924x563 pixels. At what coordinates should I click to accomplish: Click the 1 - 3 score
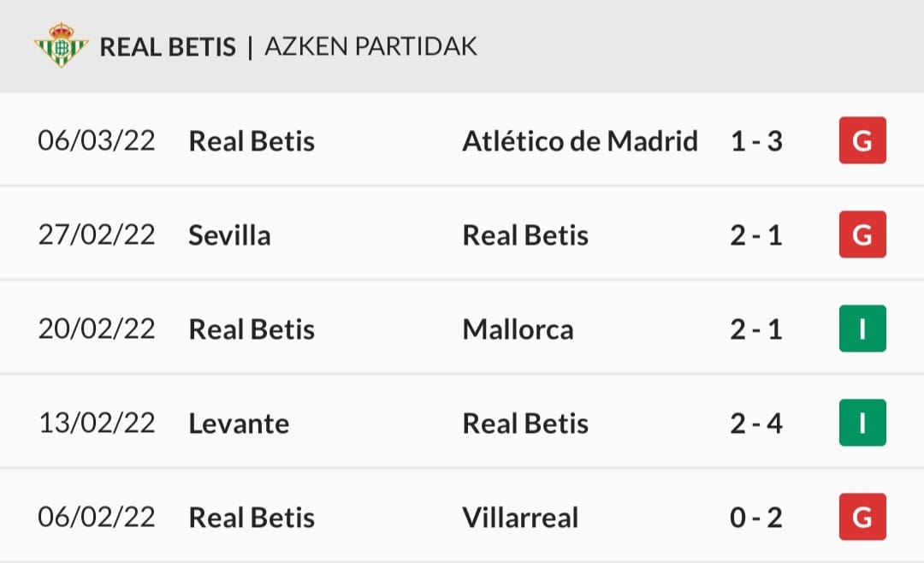pos(756,140)
